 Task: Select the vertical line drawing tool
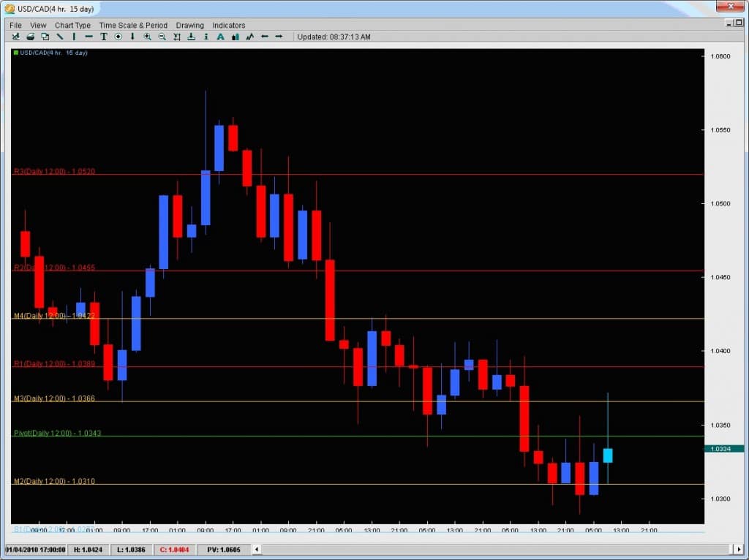(x=74, y=37)
